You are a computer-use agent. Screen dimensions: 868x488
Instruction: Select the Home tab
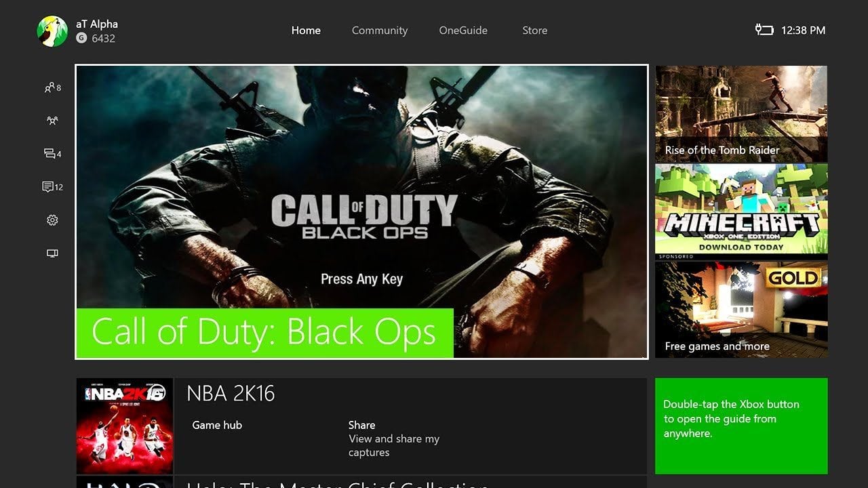pos(306,30)
